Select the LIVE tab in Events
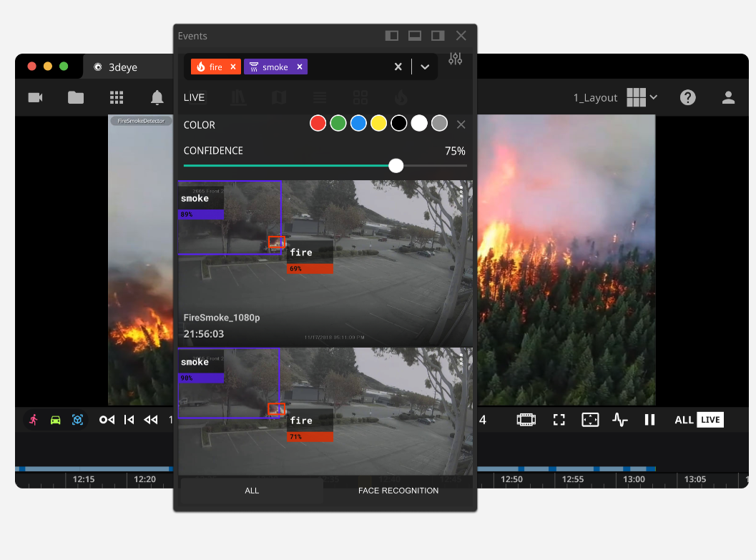756x560 pixels. [x=194, y=97]
